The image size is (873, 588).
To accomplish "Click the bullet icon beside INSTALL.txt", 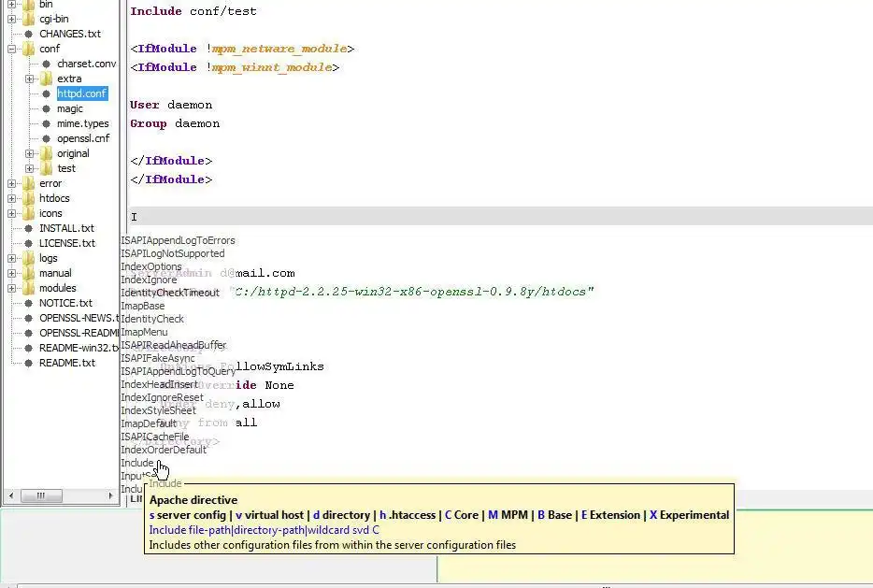I will (x=28, y=228).
